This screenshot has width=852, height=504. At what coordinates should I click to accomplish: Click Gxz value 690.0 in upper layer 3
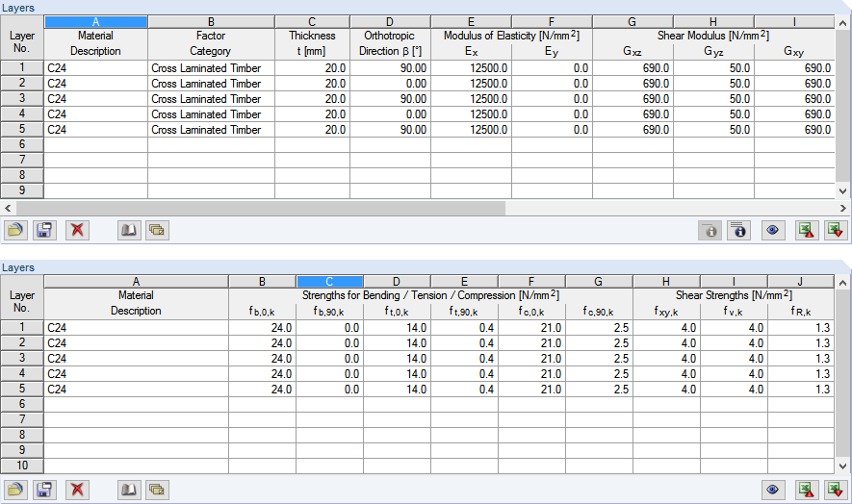[x=633, y=99]
